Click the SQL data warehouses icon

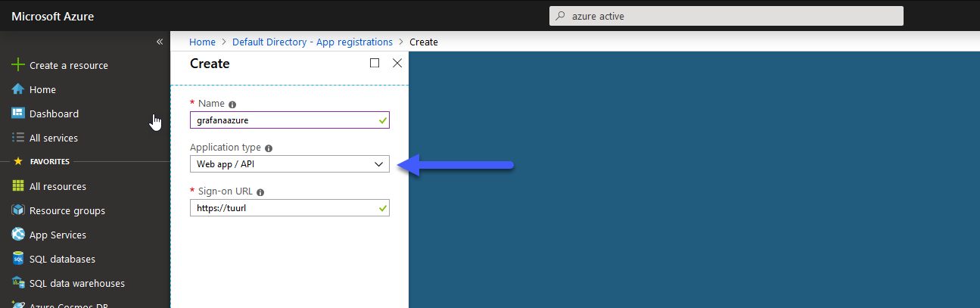click(18, 283)
